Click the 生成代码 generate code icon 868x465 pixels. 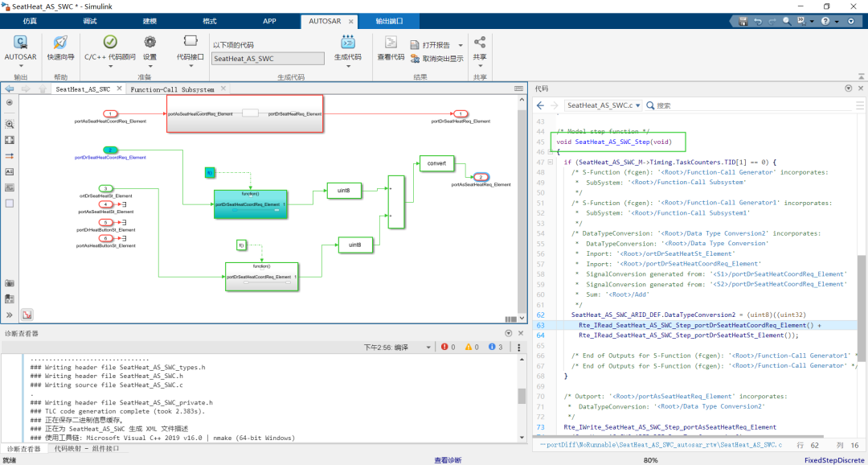(348, 43)
